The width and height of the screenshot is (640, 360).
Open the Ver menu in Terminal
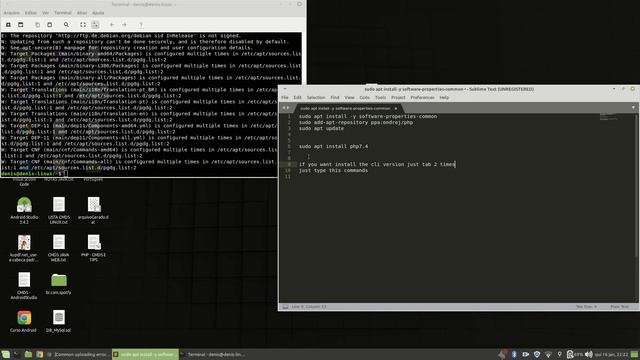[x=45, y=13]
